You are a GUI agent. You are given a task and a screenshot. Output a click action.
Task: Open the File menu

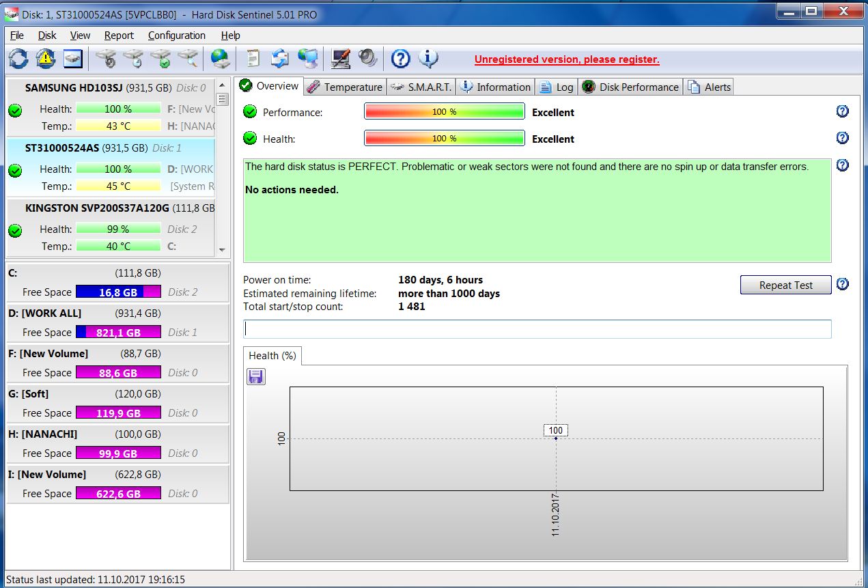(x=17, y=36)
